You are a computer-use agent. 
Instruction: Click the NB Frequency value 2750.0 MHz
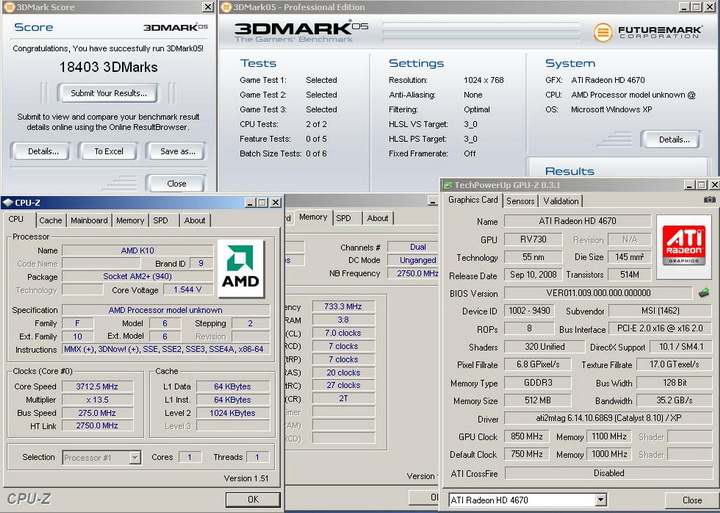pos(413,273)
